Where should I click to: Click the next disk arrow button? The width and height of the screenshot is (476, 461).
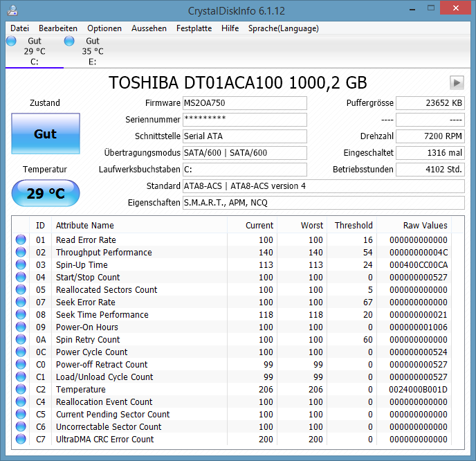tap(457, 82)
